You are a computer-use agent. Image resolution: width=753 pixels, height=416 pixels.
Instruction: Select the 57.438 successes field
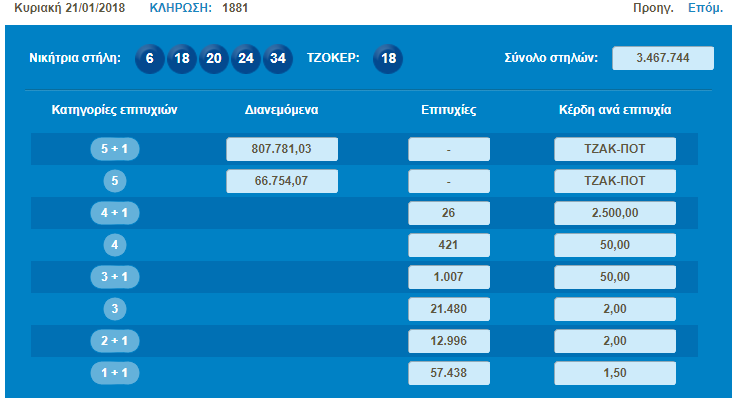449,372
